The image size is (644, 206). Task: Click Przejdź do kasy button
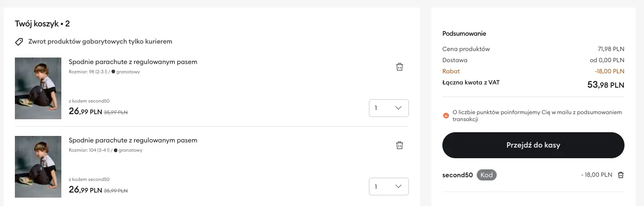point(533,145)
